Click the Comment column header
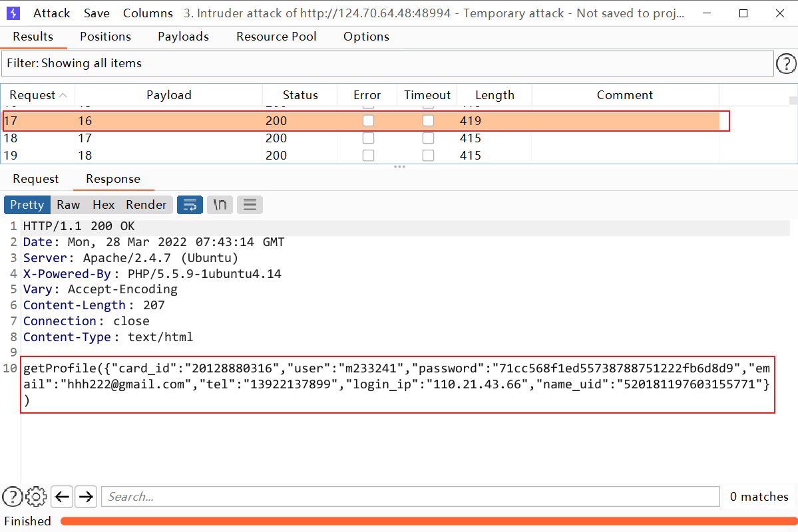 click(625, 95)
